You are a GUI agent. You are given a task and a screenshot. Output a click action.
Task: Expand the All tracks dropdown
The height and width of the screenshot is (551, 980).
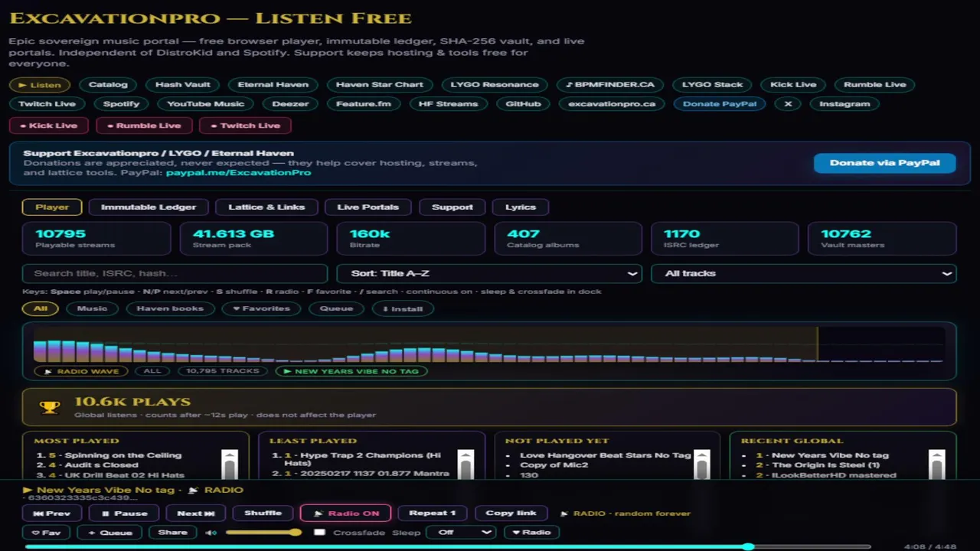click(804, 273)
